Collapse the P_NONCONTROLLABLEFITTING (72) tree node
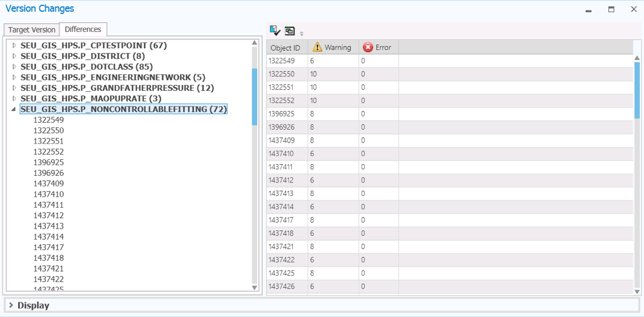Screen dimensions: 644x317 (x=14, y=109)
